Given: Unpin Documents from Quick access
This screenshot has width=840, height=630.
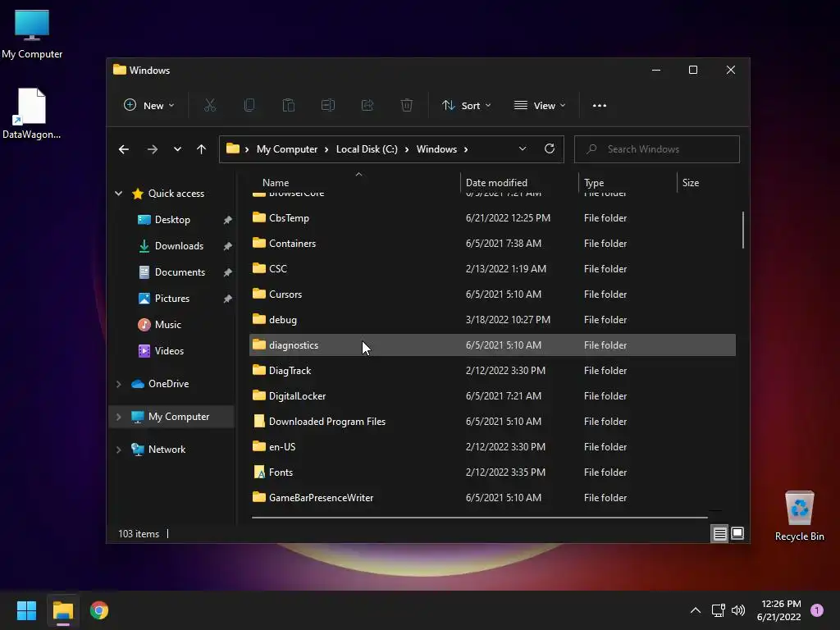Looking at the screenshot, I should pyautogui.click(x=228, y=272).
